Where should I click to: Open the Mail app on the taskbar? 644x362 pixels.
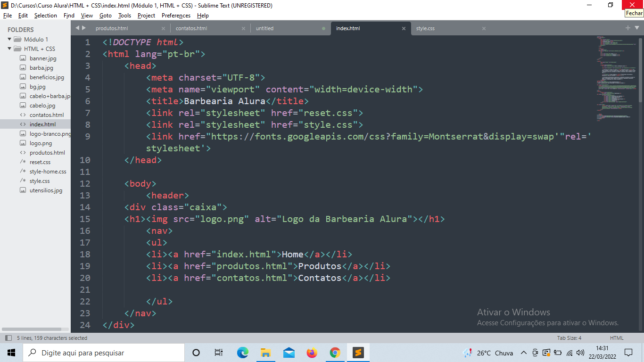[x=289, y=353]
